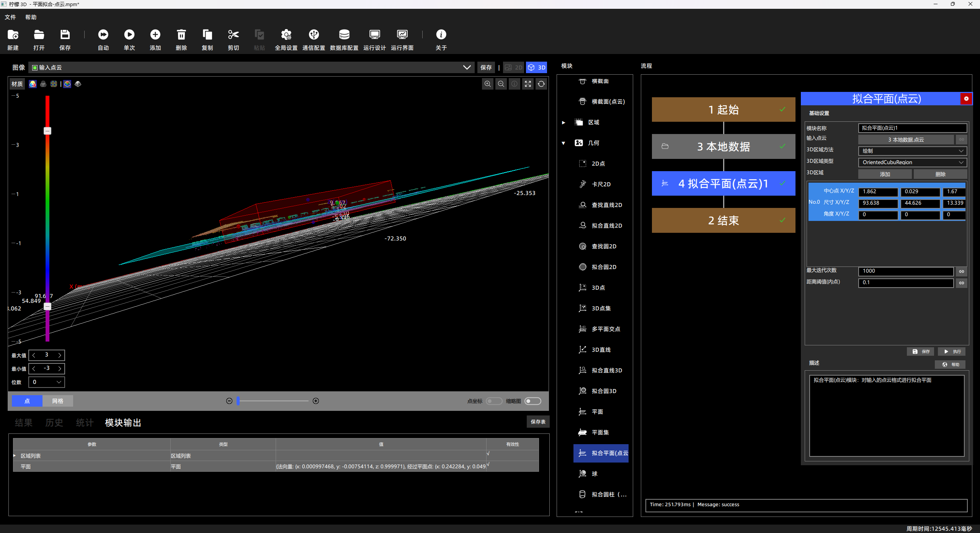Image resolution: width=980 pixels, height=533 pixels.
Task: Click the white diamond material icon
Action: (78, 84)
